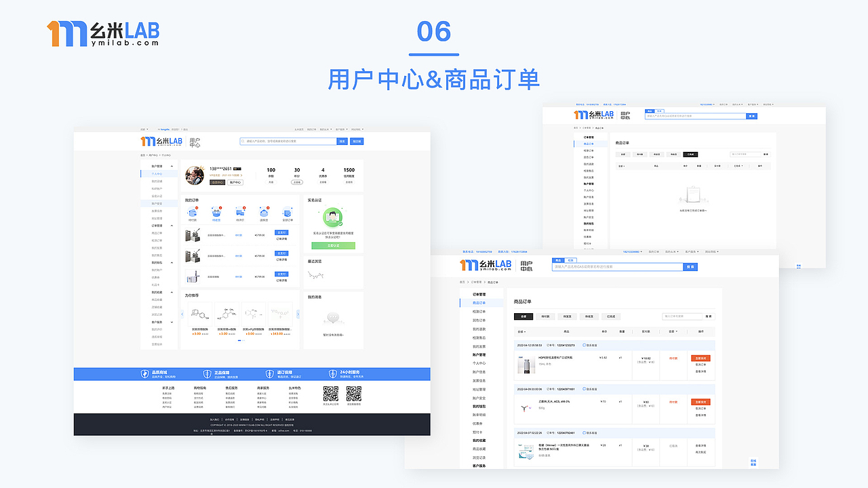Click blue 搜索 button in order list page header
The image size is (868, 488).
coord(690,267)
